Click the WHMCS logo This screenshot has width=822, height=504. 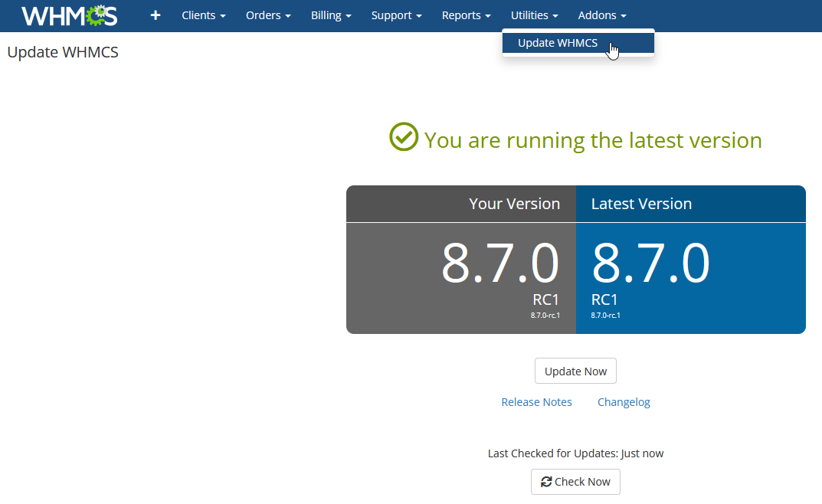click(69, 16)
